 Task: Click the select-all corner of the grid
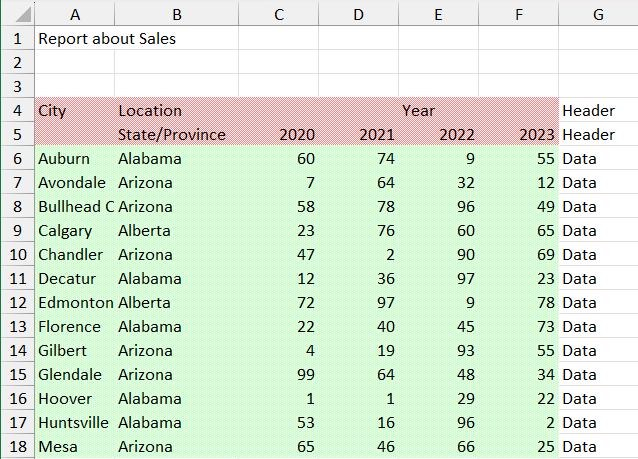click(17, 14)
